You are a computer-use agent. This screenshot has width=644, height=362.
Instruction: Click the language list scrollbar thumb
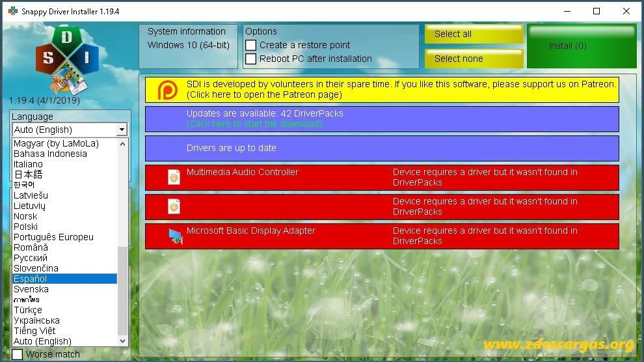(122, 291)
